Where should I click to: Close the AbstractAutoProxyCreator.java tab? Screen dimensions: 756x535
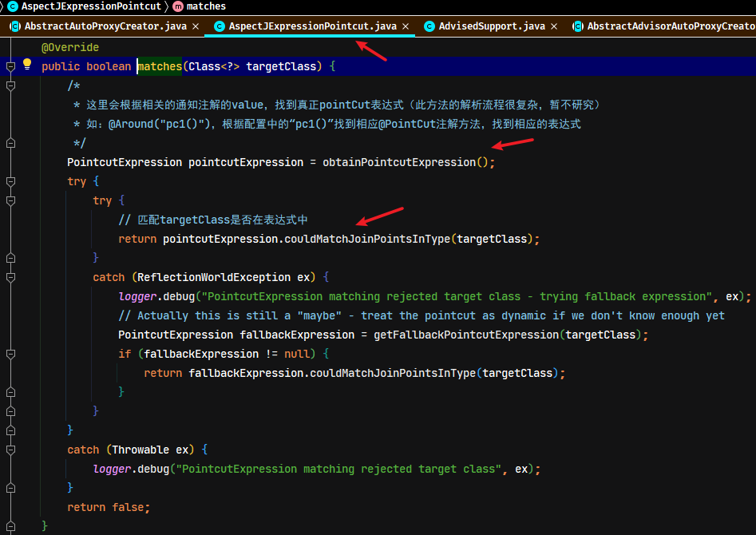click(196, 26)
